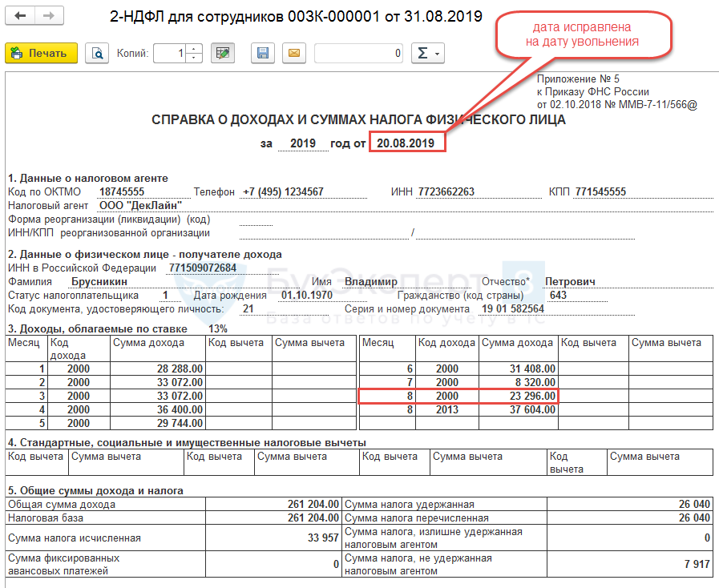Select document type code 21

(x=248, y=309)
